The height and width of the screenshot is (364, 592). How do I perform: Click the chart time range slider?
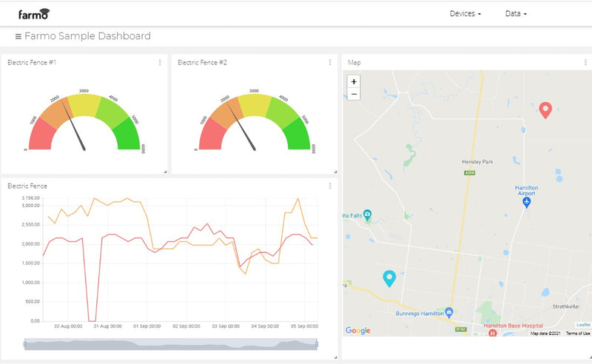170,343
